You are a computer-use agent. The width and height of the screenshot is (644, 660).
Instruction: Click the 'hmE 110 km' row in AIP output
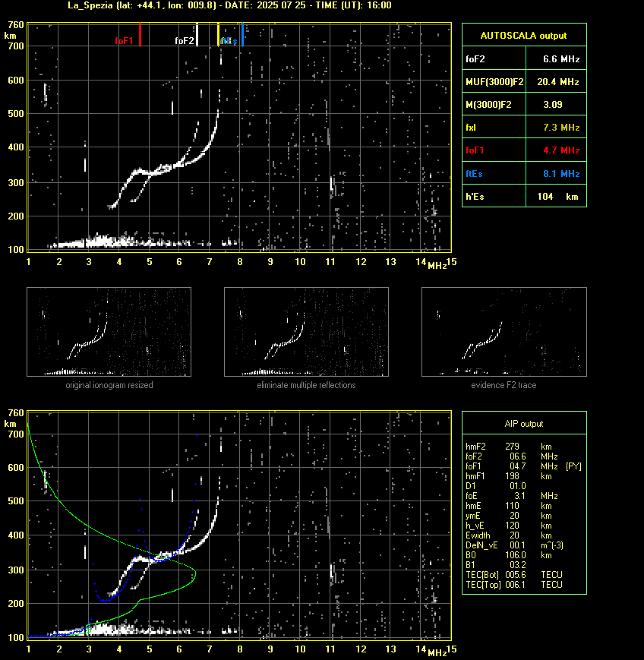509,506
